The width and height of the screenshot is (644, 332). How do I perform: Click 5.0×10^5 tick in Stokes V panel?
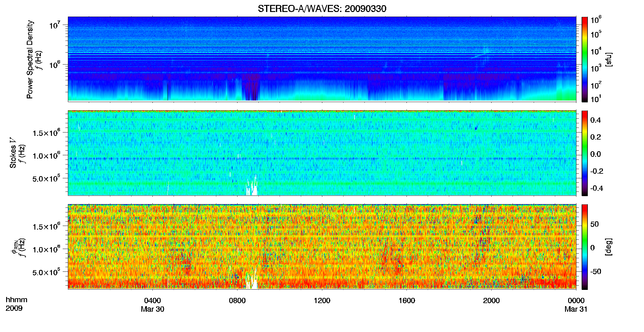(46, 178)
